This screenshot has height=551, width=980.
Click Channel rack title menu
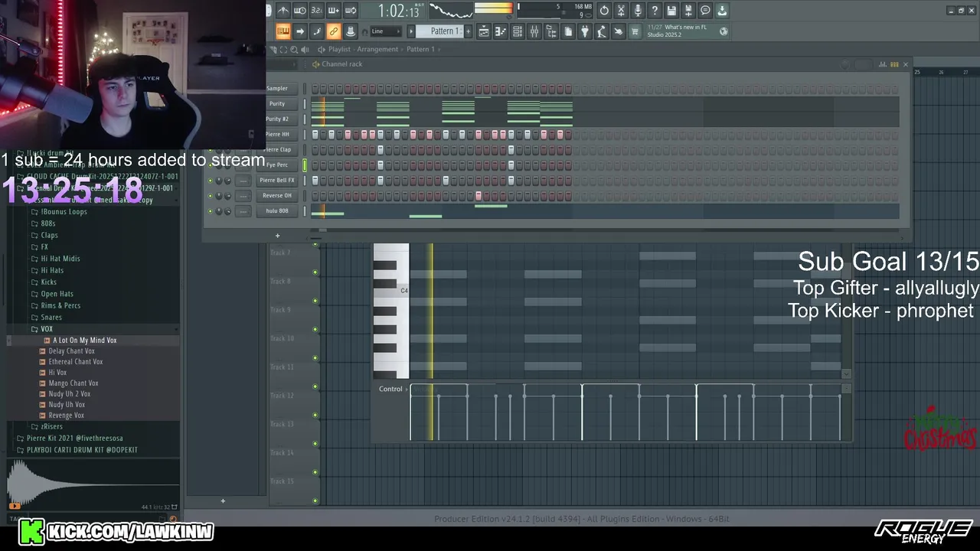point(341,64)
